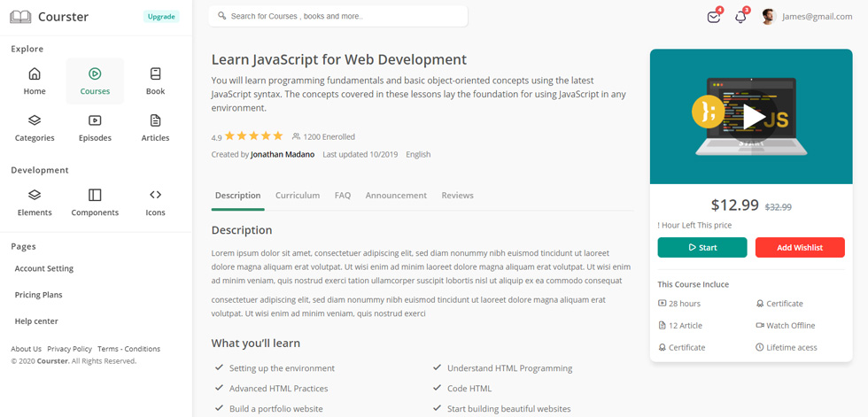
Task: Click the English language label
Action: point(418,154)
